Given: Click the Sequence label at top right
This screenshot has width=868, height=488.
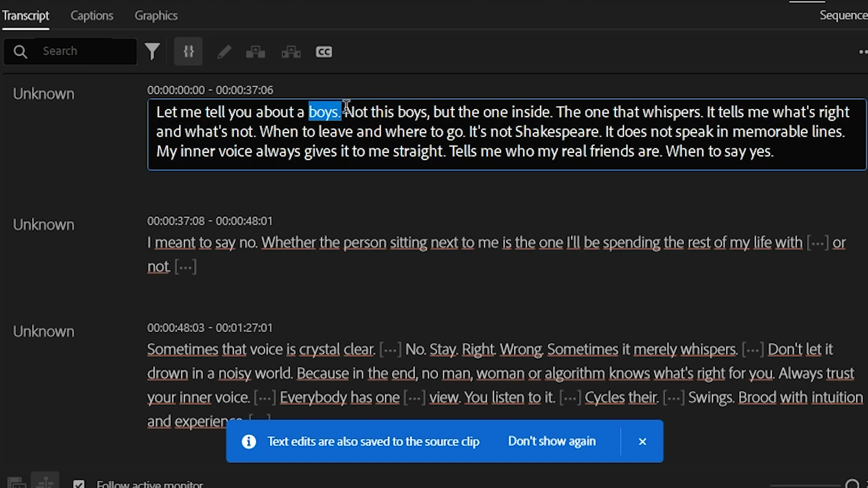Looking at the screenshot, I should click(x=843, y=15).
